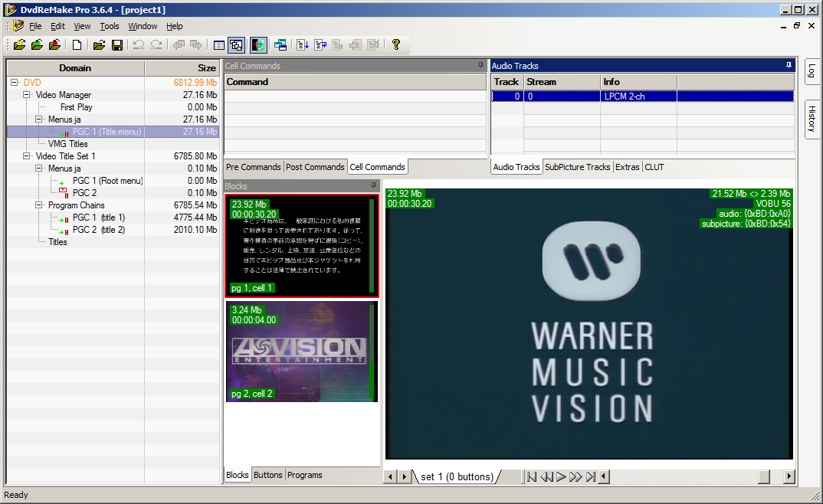Switch to the Post Commands tab
This screenshot has height=504, width=823.
pyautogui.click(x=315, y=167)
